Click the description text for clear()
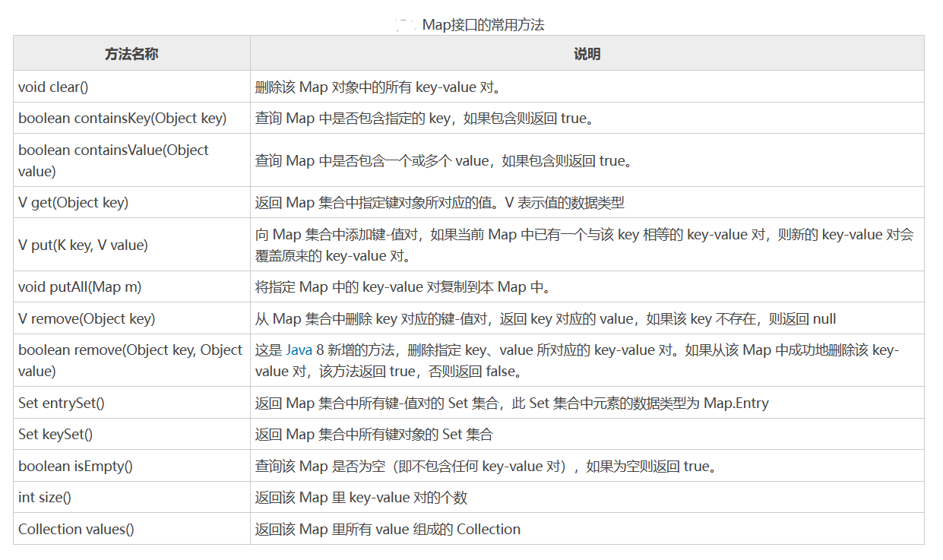The width and height of the screenshot is (943, 560). [378, 87]
